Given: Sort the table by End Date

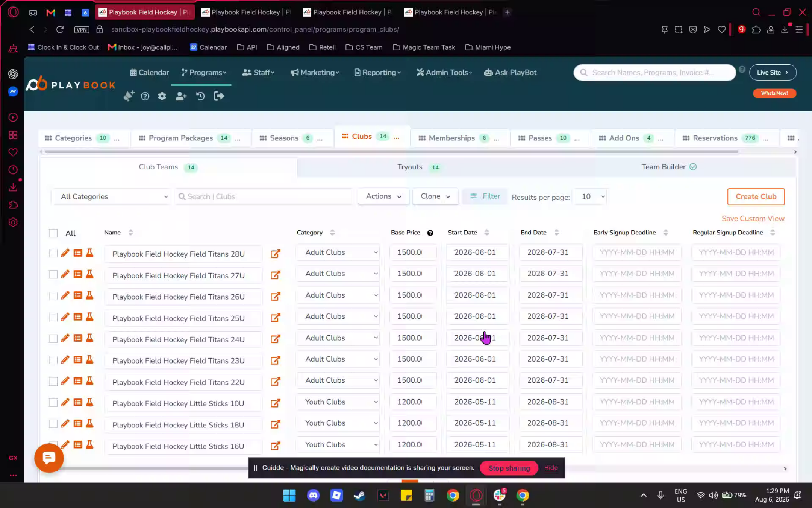Looking at the screenshot, I should [557, 233].
